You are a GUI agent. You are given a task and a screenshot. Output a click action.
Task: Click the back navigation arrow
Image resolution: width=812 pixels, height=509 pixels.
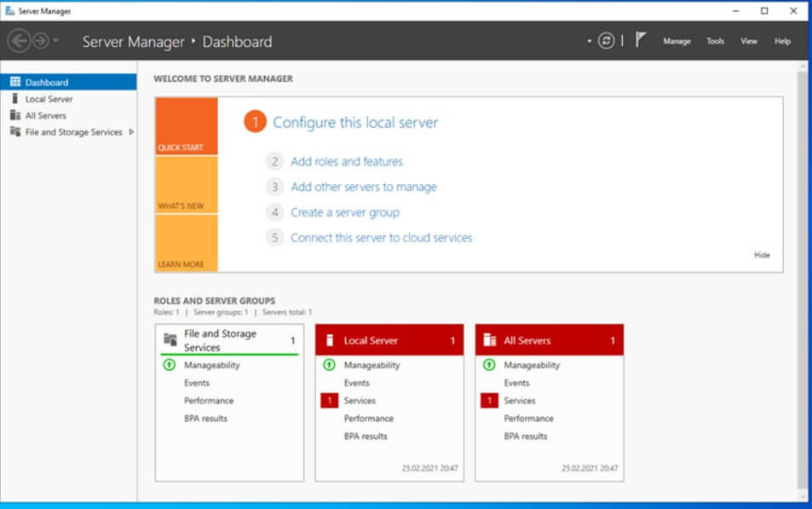19,40
